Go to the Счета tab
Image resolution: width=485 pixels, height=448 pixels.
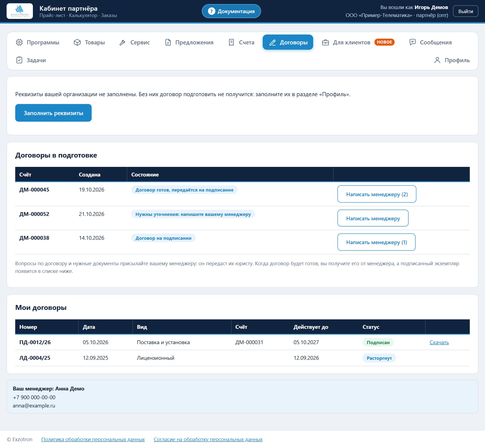tap(241, 42)
